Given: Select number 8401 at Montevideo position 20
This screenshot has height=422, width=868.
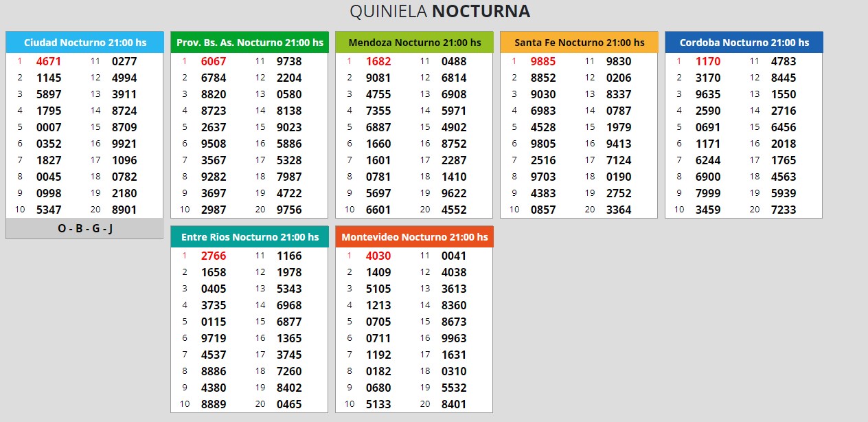Looking at the screenshot, I should 454,404.
